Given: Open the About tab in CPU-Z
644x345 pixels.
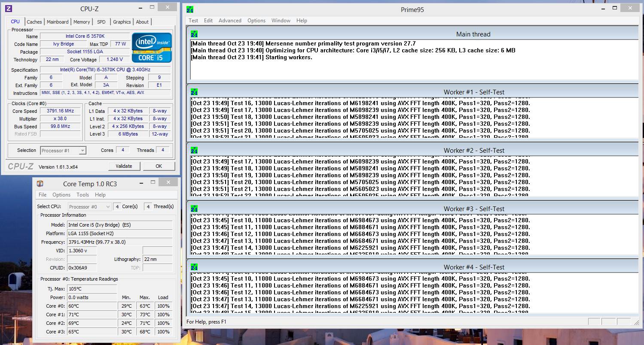Looking at the screenshot, I should 142,22.
